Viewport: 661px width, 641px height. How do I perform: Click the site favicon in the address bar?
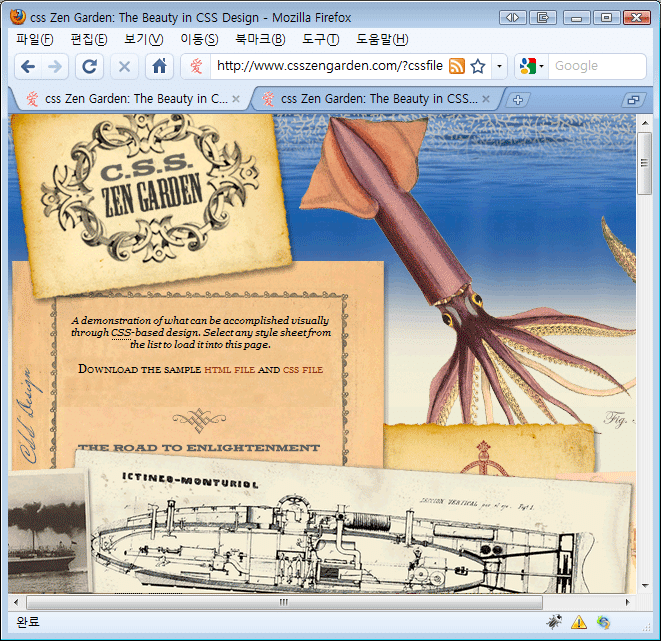click(x=196, y=66)
